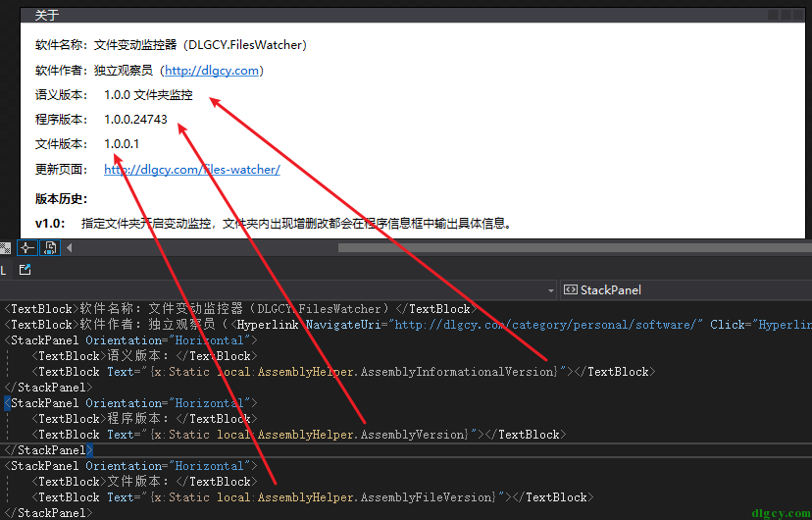Click the left scroll arrow of designer scrollbar
The height and width of the screenshot is (520, 812).
coord(70,247)
